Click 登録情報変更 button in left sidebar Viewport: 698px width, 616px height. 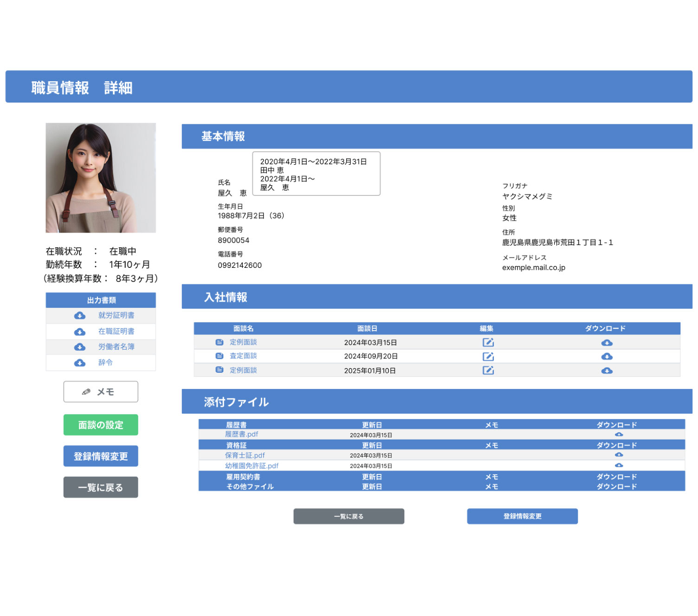click(x=101, y=456)
